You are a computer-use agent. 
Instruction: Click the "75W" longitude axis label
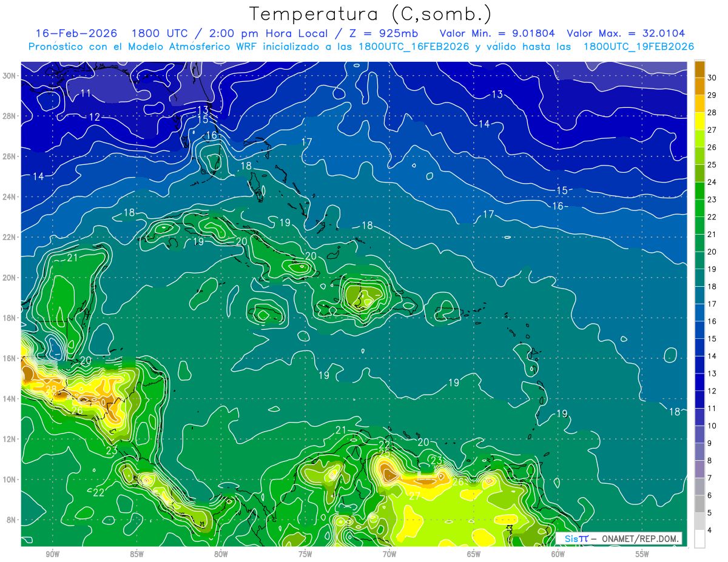(305, 555)
